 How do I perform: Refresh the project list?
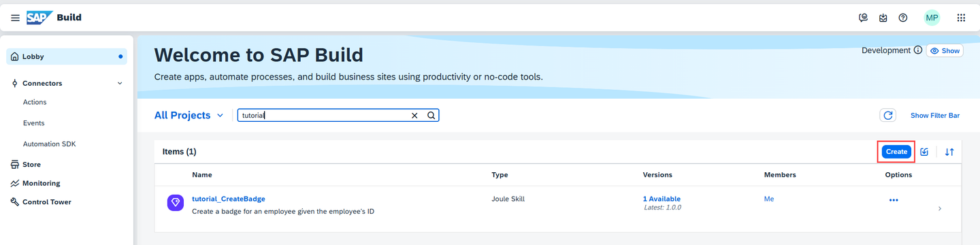tap(888, 116)
